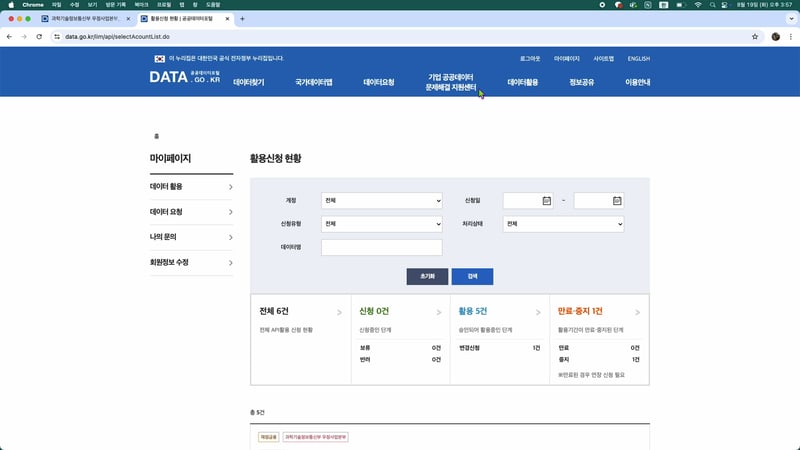Expand 회원정보 수정 sidebar menu
Viewport: 800px width, 450px height.
[191, 262]
